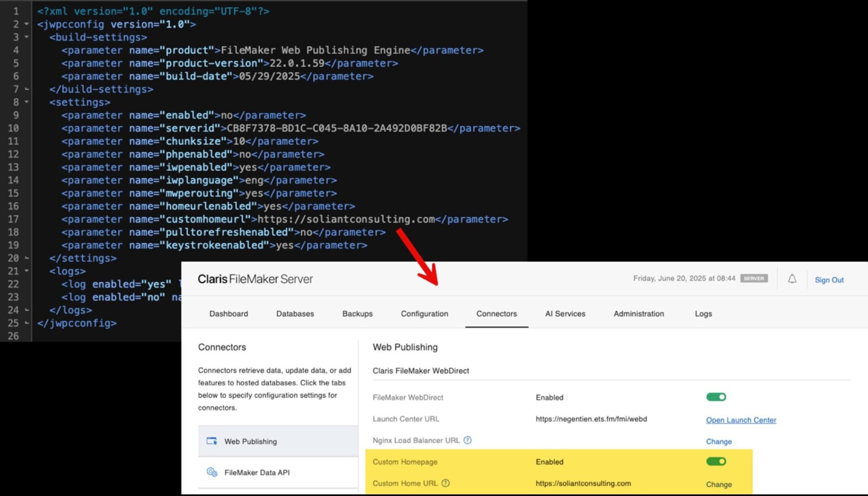The width and height of the screenshot is (868, 496).
Task: Click the notification bell icon
Action: [x=792, y=279]
